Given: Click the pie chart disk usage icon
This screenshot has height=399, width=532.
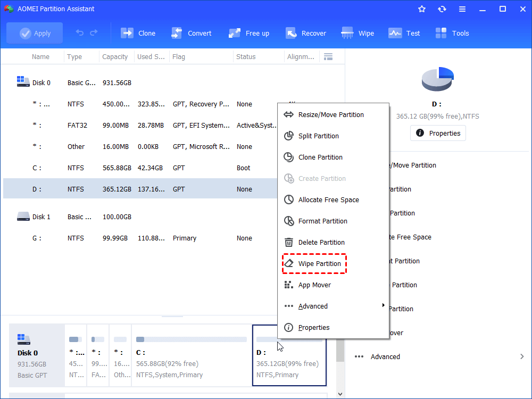Looking at the screenshot, I should coord(438,79).
